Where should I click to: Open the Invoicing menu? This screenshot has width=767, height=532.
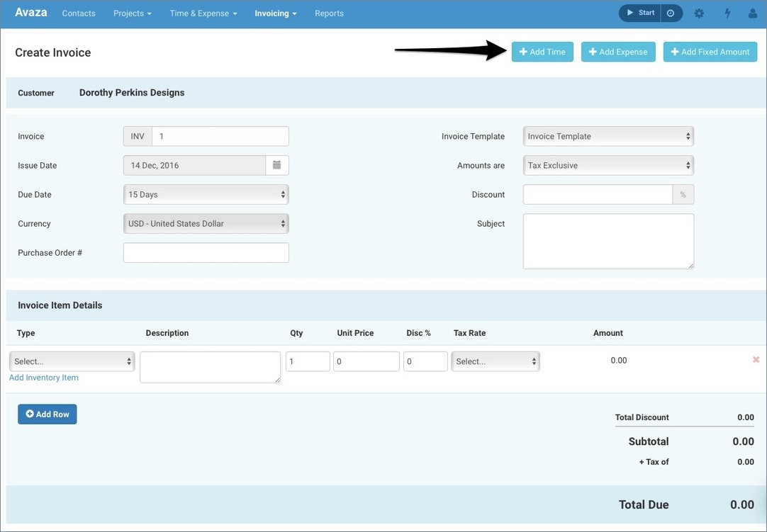(x=275, y=13)
